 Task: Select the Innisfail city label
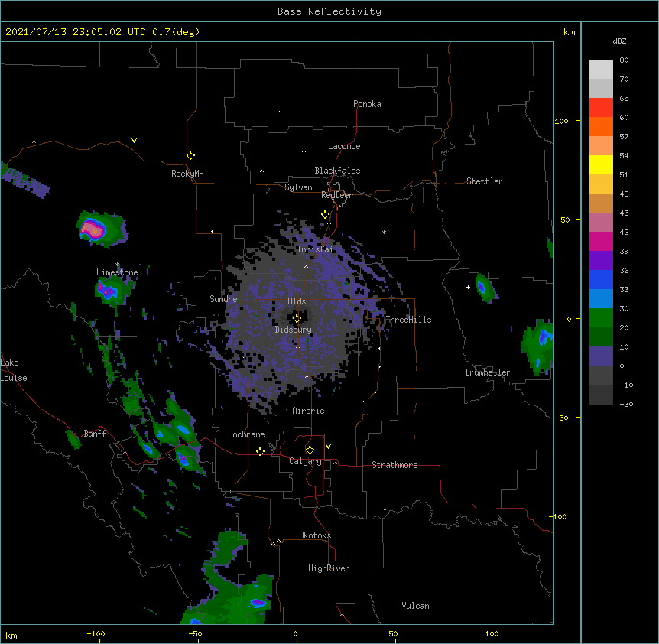point(317,249)
